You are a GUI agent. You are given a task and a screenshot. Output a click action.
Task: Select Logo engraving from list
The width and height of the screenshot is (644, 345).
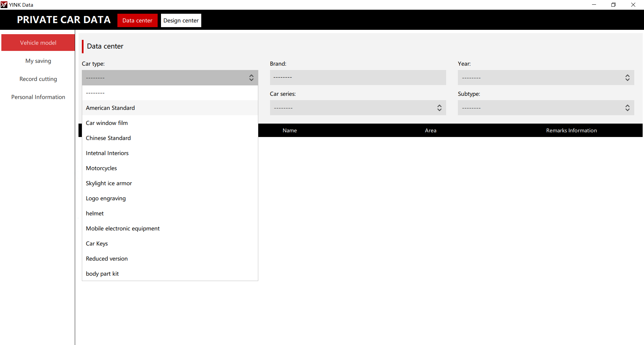coord(106,198)
